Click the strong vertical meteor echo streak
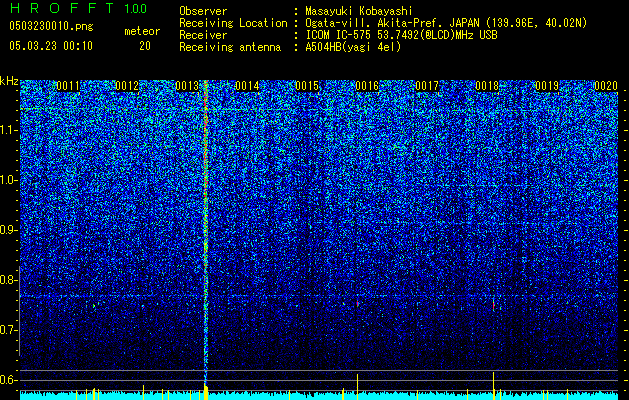629x400 pixels. click(x=206, y=233)
